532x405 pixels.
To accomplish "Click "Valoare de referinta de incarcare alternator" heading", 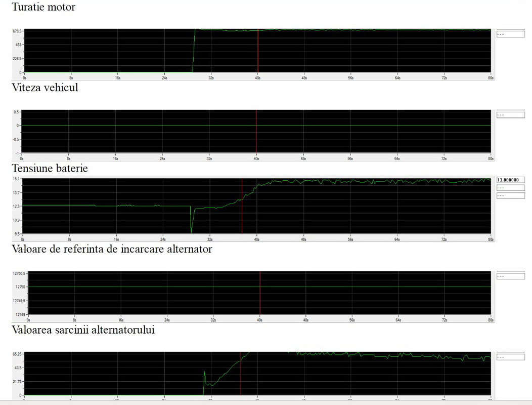I will (112, 249).
